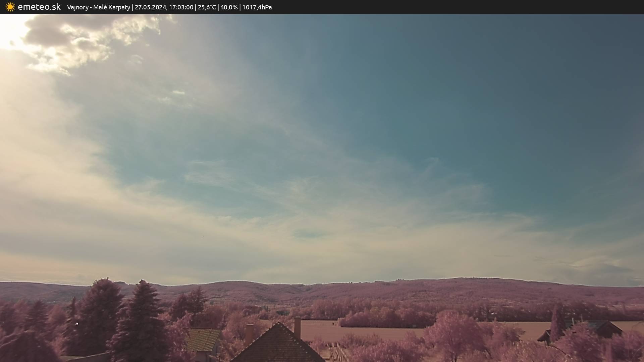The width and height of the screenshot is (644, 362).
Task: Click the 25,6°C temperature reading
Action: pyautogui.click(x=207, y=7)
